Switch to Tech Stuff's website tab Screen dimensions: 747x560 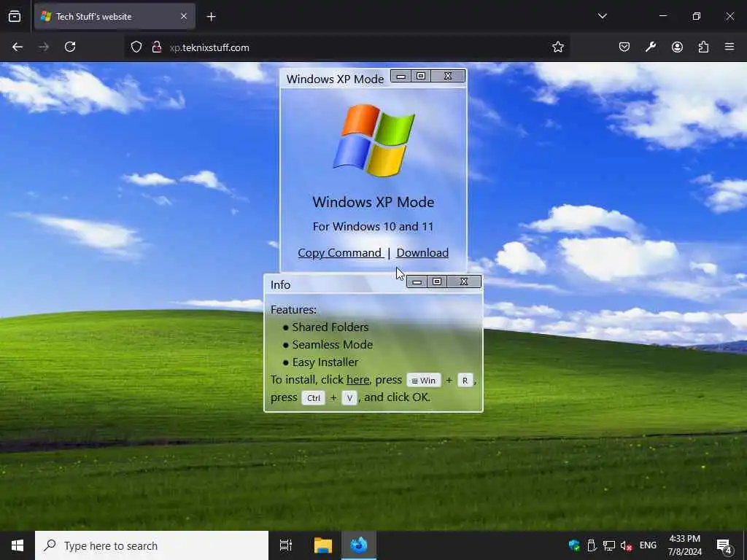115,16
